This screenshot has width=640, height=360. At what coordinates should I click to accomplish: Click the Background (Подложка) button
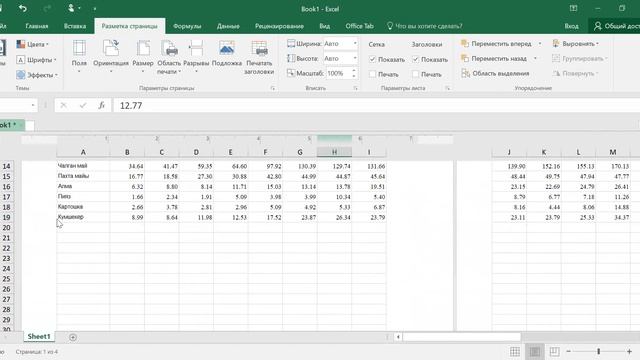click(227, 53)
